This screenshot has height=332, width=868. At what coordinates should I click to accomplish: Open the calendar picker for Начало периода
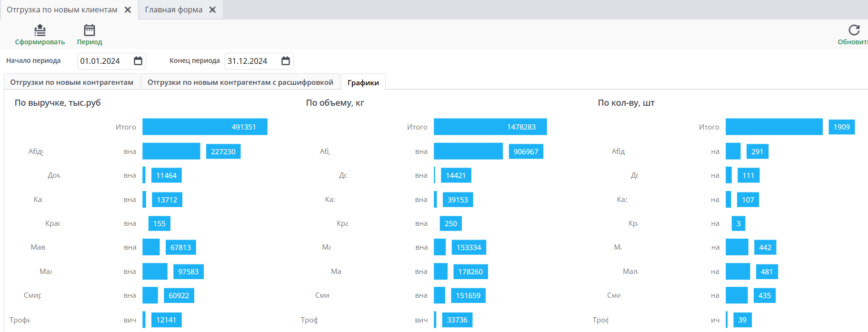pos(138,61)
